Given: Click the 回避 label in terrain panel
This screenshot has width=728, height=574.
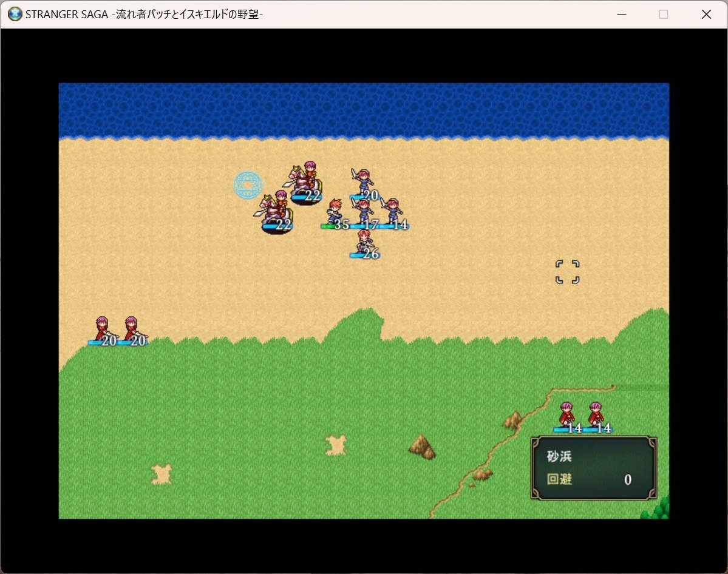Looking at the screenshot, I should (559, 479).
